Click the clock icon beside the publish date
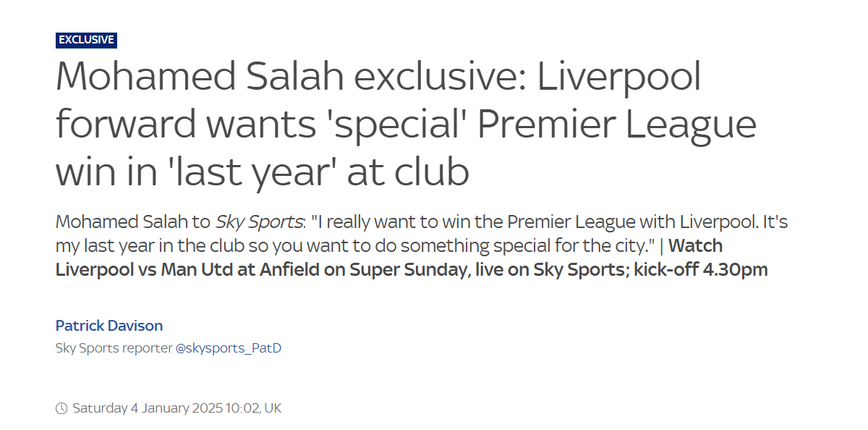 coord(61,408)
